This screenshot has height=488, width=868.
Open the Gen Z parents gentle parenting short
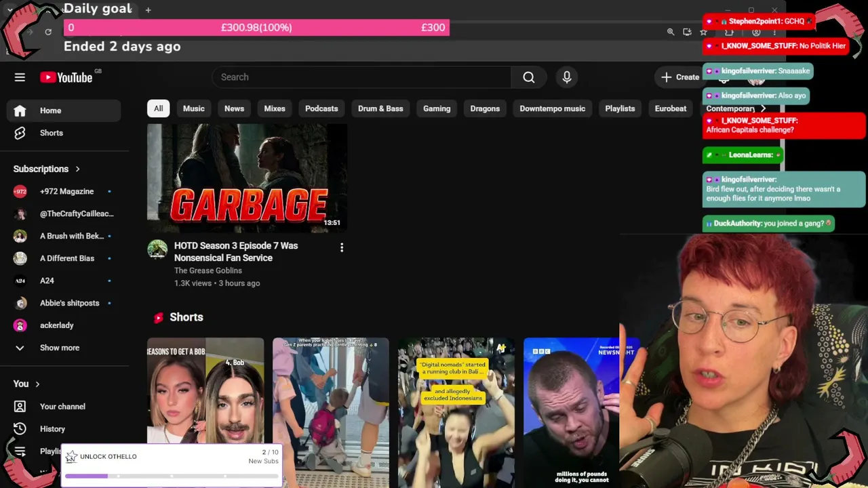331,412
